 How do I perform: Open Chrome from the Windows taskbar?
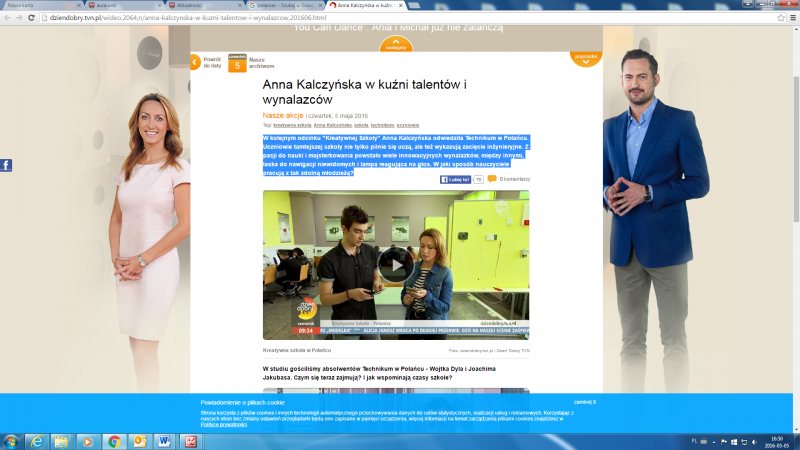pyautogui.click(x=114, y=441)
